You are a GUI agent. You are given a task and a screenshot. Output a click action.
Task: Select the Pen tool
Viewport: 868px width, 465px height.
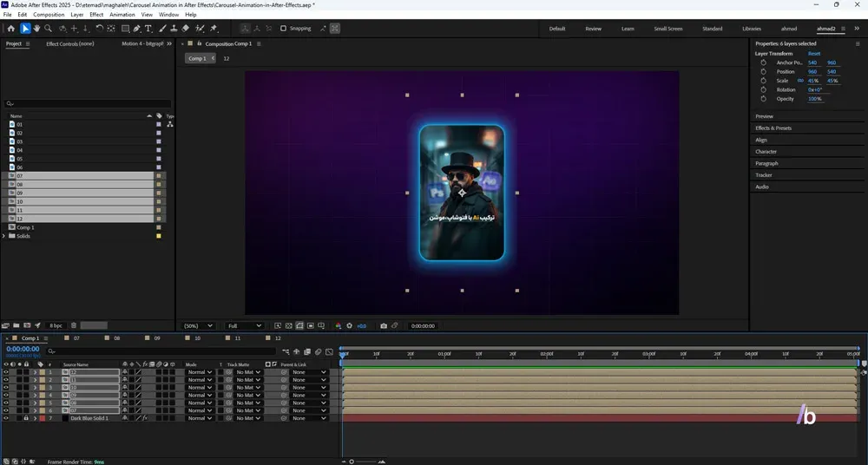pyautogui.click(x=137, y=29)
